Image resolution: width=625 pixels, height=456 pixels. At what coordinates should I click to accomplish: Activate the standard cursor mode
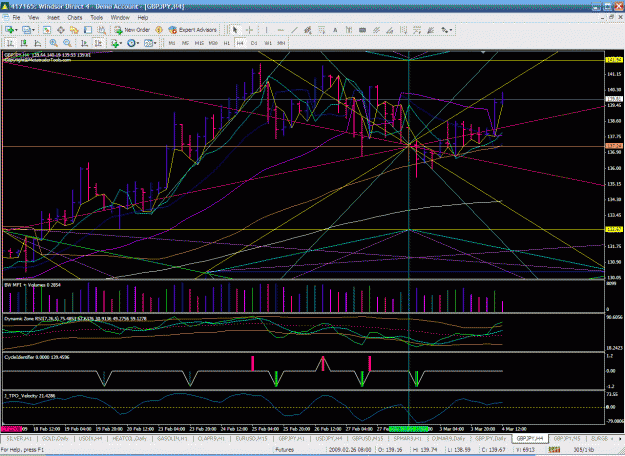coord(235,30)
